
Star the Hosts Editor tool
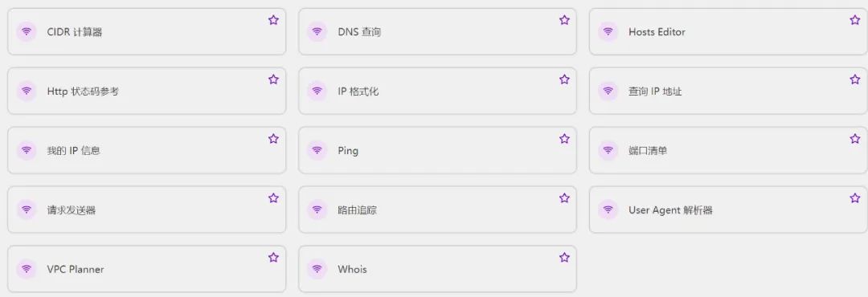point(854,20)
